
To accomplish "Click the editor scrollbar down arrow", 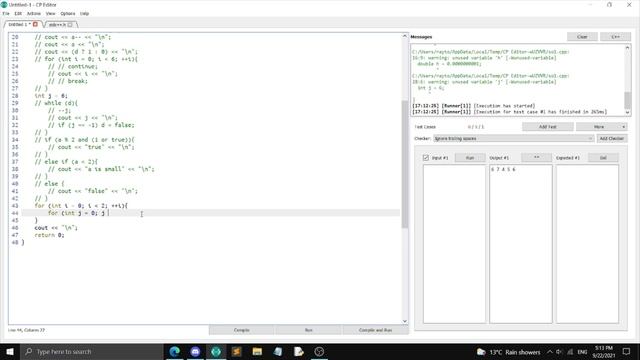I will click(x=404, y=321).
